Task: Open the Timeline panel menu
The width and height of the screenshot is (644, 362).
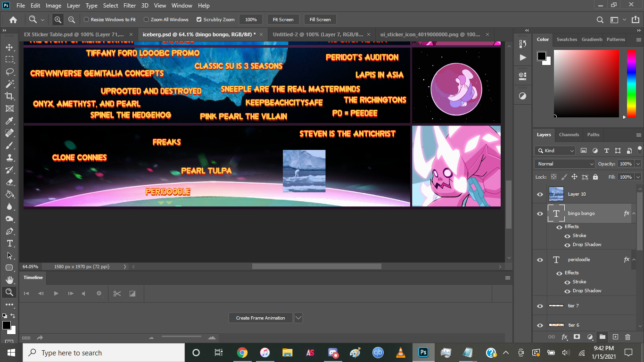Action: pyautogui.click(x=508, y=278)
